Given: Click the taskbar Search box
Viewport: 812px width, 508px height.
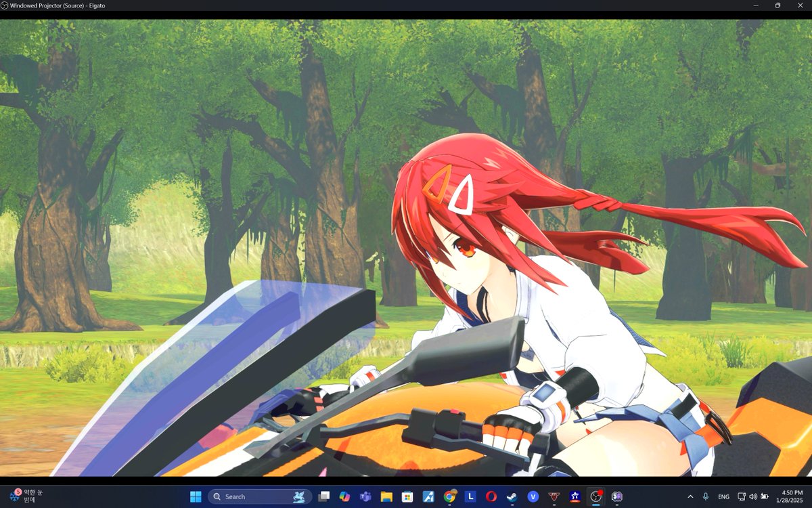Looking at the screenshot, I should 260,496.
